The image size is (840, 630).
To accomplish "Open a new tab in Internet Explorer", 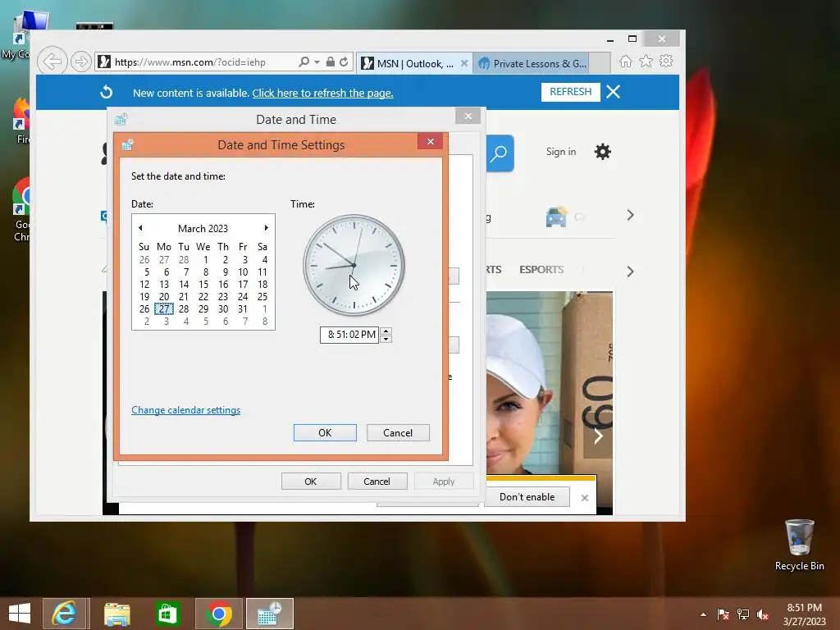I will 600,63.
